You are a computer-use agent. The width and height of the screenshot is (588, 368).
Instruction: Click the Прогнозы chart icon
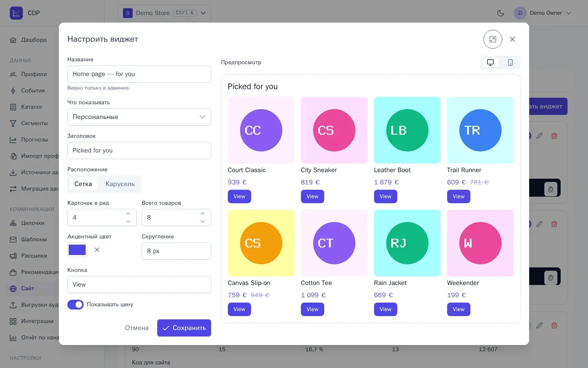(x=13, y=140)
